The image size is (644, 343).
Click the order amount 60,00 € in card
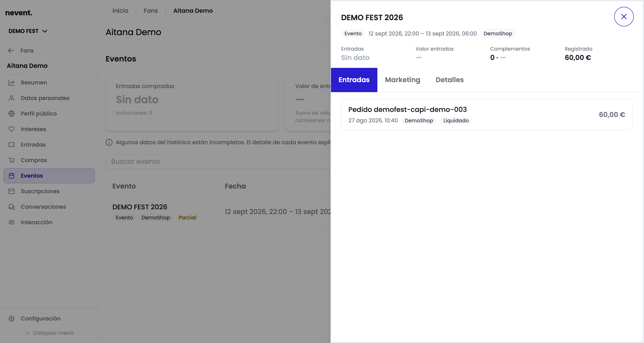[612, 114]
